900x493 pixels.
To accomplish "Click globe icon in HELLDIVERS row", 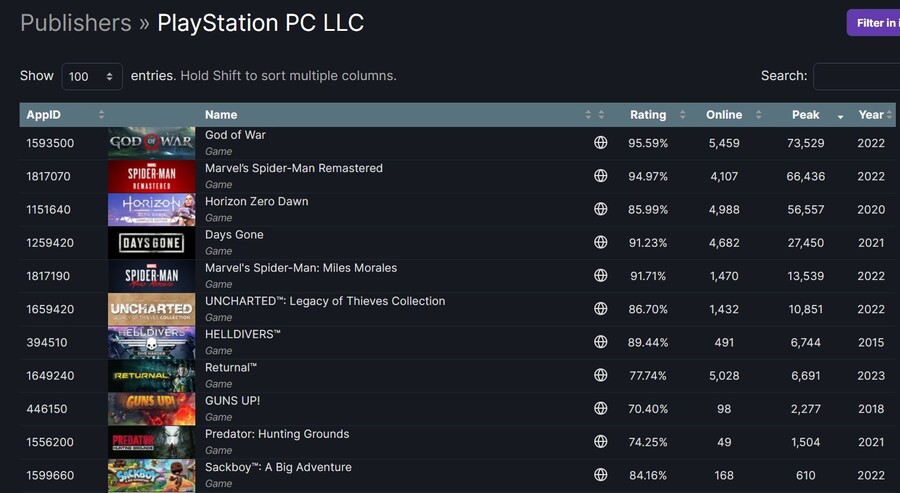I will [601, 342].
